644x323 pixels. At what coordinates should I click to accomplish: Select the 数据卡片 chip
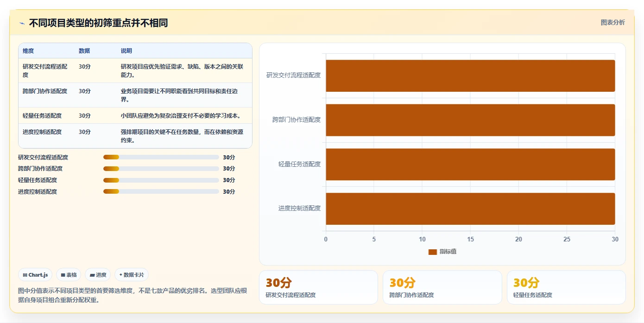click(132, 275)
